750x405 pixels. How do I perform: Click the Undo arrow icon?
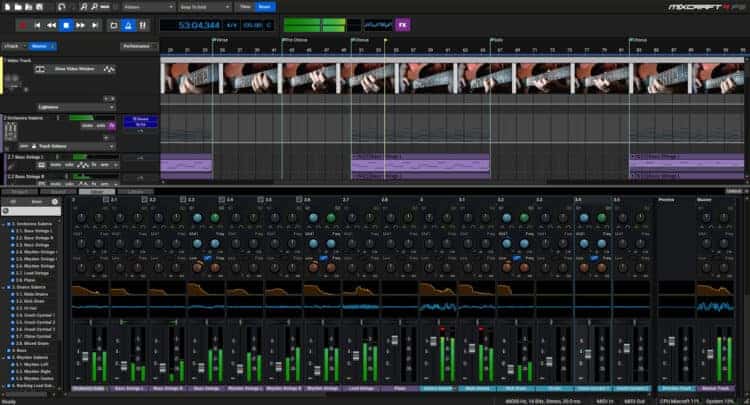[61, 7]
